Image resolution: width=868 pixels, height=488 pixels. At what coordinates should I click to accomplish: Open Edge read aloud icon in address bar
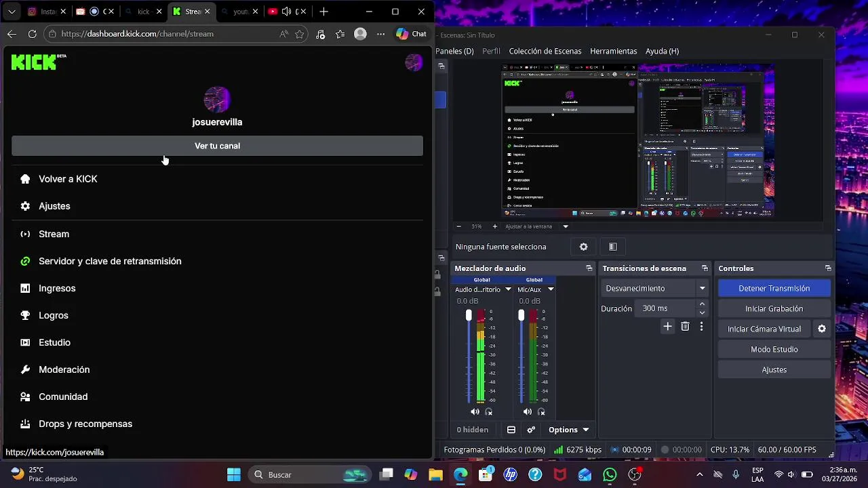click(283, 34)
